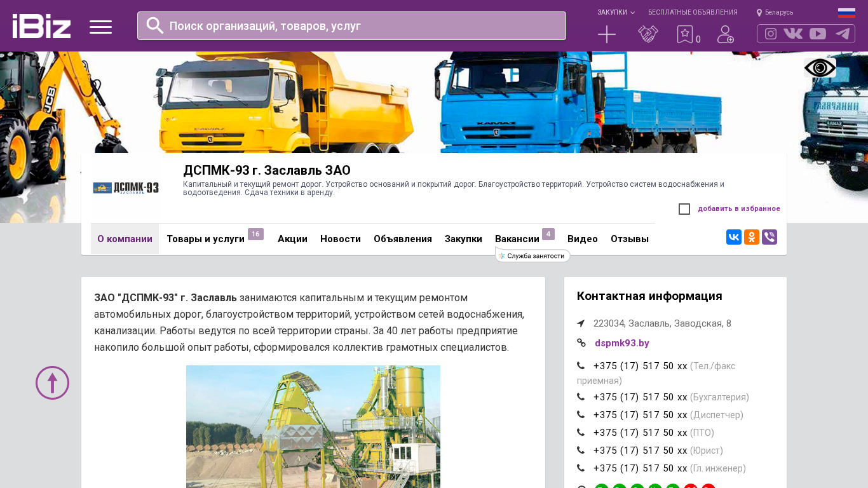
Task: Open the iBiz home logo
Action: pos(41,26)
